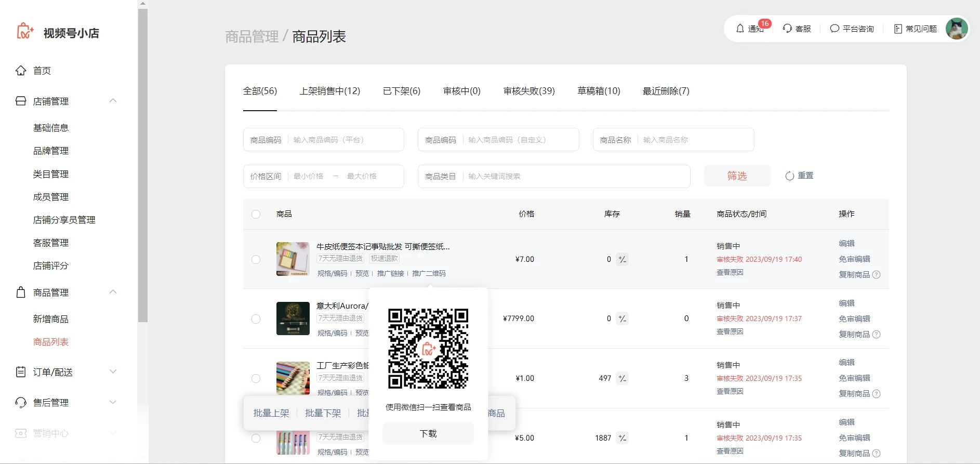Edit stock icon for the ¥7799.00 product
This screenshot has width=980, height=464.
click(x=622, y=319)
